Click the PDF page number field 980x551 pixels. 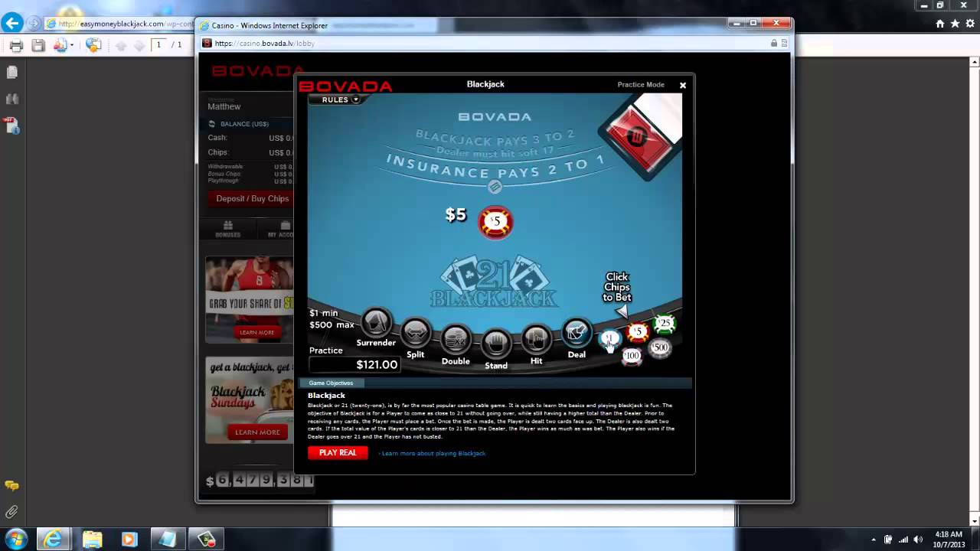(x=159, y=45)
